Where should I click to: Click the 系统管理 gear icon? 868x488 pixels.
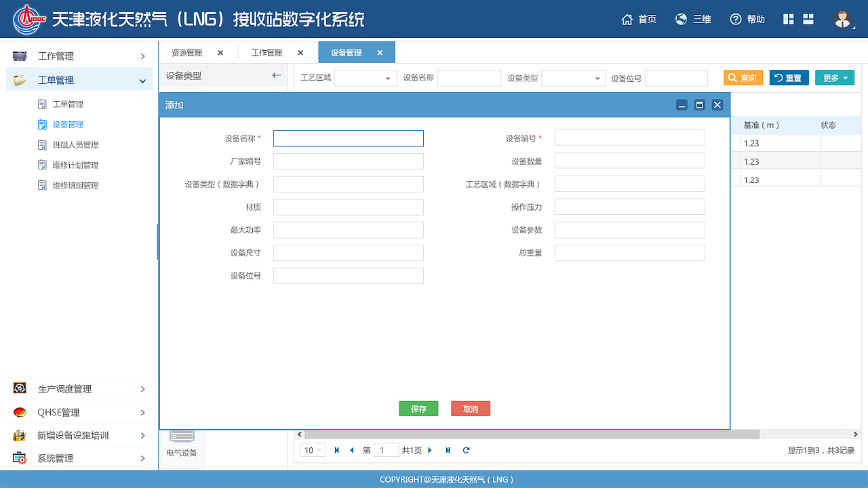pos(20,458)
